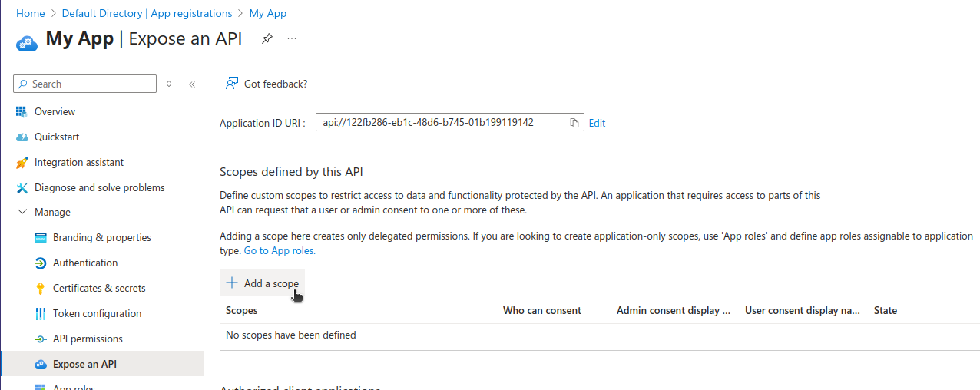The height and width of the screenshot is (390, 980).
Task: Toggle expand/collapse all sidebar groups
Action: coord(169,84)
